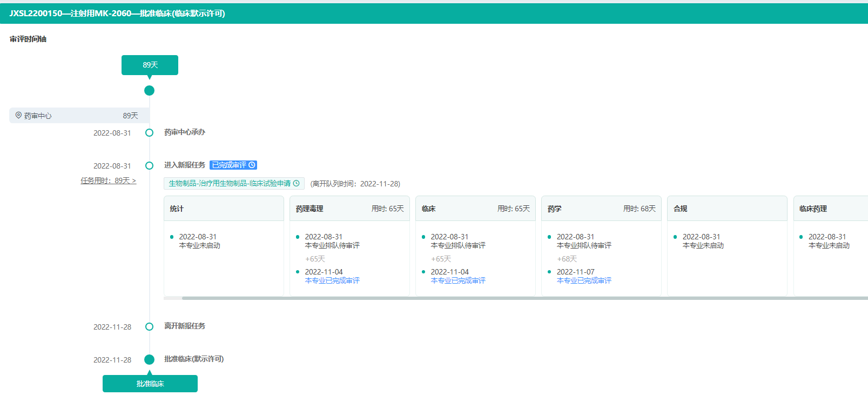Click +68天 in the 药学 card
868x402 pixels.
click(x=567, y=259)
